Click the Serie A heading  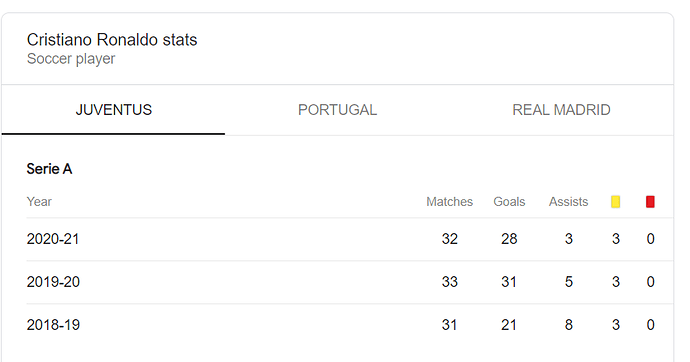(x=49, y=169)
